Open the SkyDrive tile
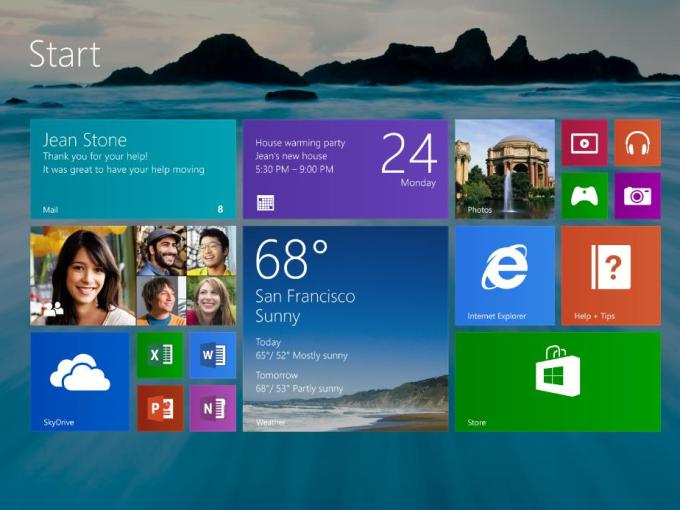This screenshot has height=510, width=680. [x=80, y=382]
